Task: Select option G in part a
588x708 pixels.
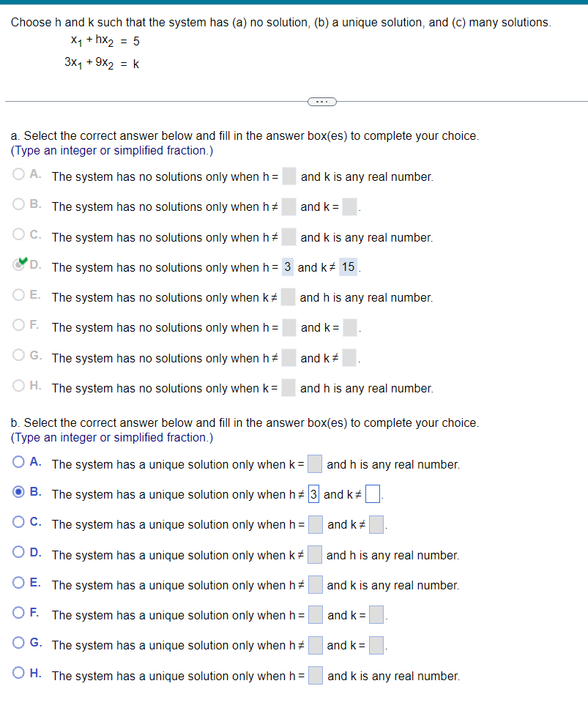Action: [19, 354]
